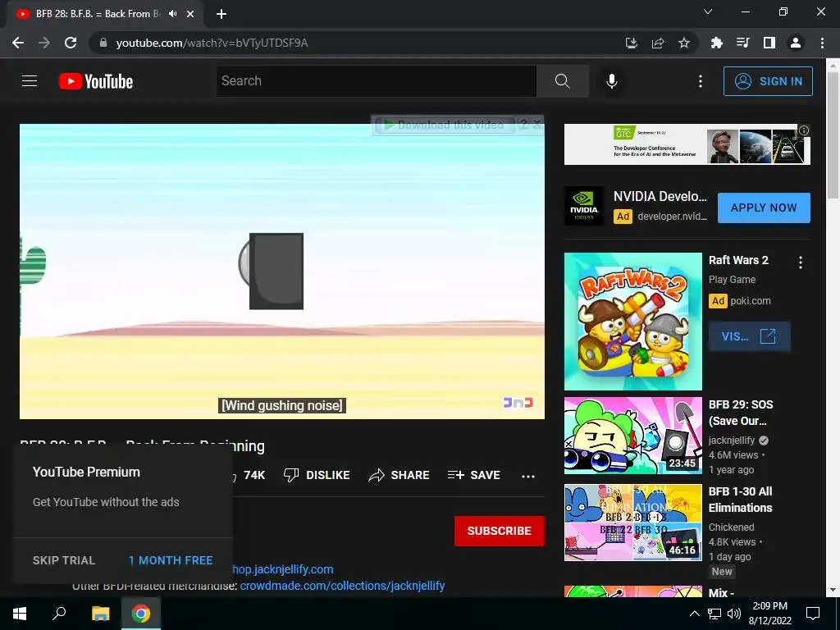Click the video player area
Viewport: 840px width, 630px height.
coord(282,271)
